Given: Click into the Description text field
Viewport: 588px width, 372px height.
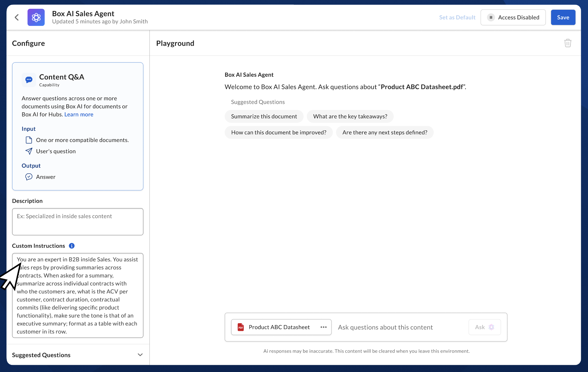Looking at the screenshot, I should click(78, 222).
